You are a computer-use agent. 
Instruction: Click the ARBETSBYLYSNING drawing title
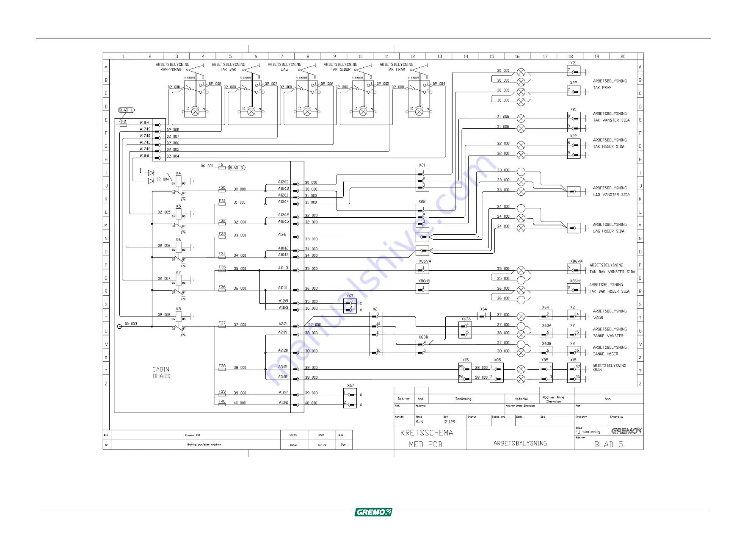pos(520,444)
